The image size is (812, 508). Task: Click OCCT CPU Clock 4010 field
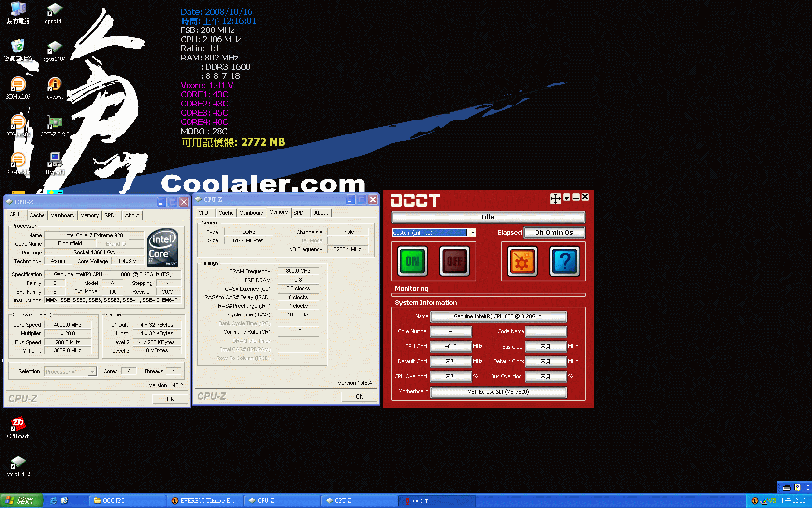point(450,346)
